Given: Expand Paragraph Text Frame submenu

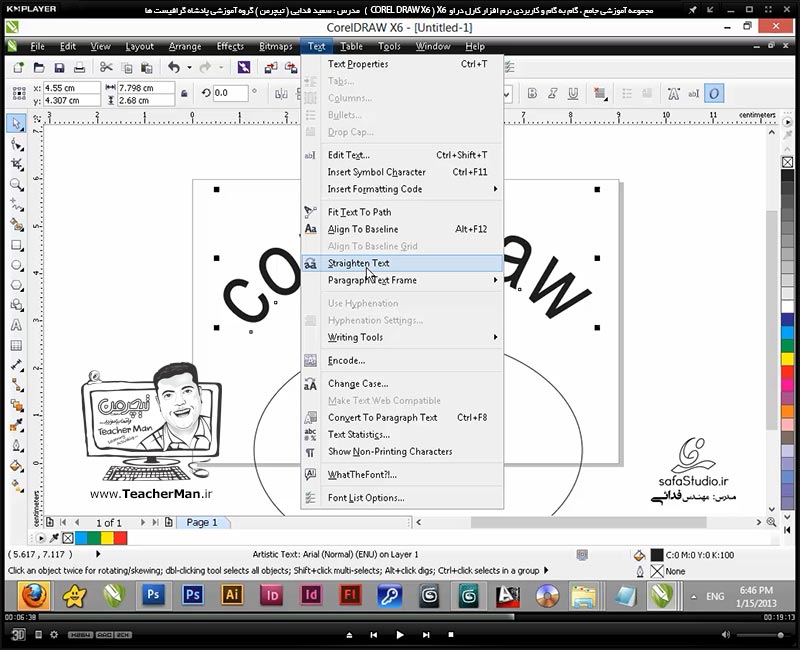Looking at the screenshot, I should coord(402,280).
